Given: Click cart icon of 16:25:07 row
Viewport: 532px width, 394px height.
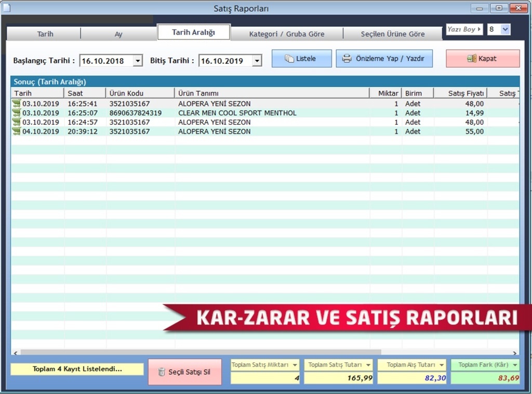Looking at the screenshot, I should click(x=17, y=112).
